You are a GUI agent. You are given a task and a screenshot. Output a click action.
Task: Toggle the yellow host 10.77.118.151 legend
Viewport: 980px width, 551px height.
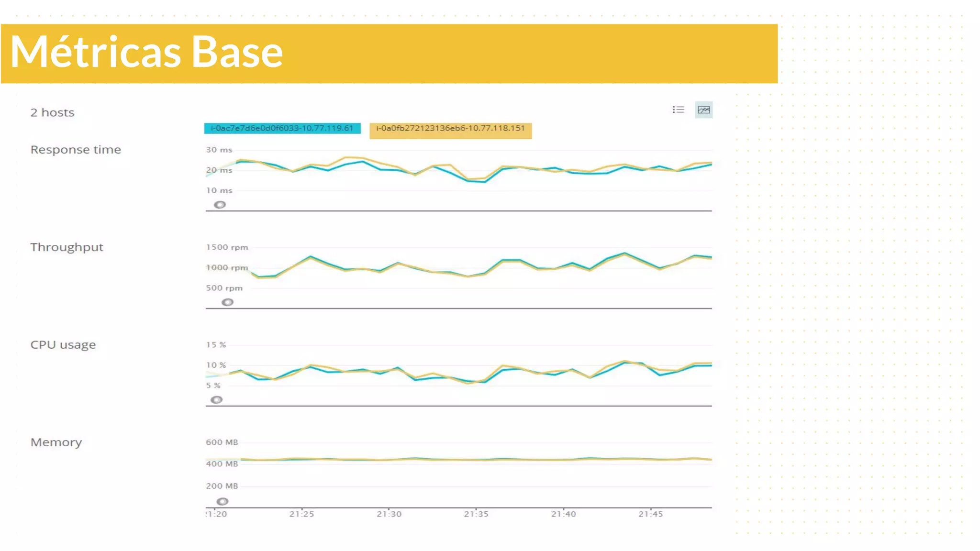(450, 129)
